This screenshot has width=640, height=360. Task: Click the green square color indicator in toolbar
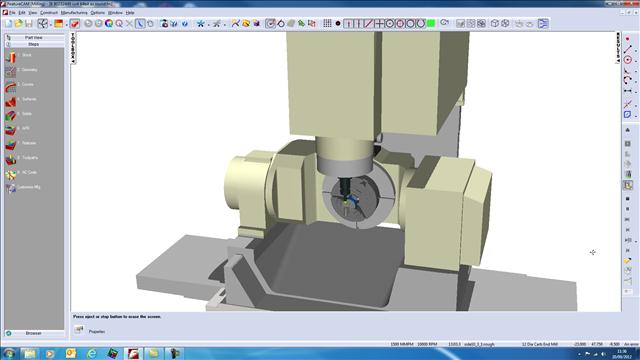pos(431,24)
